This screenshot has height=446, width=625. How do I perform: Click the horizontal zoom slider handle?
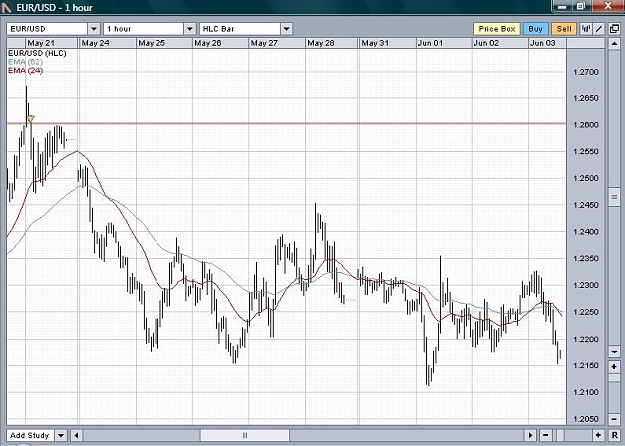coord(560,435)
